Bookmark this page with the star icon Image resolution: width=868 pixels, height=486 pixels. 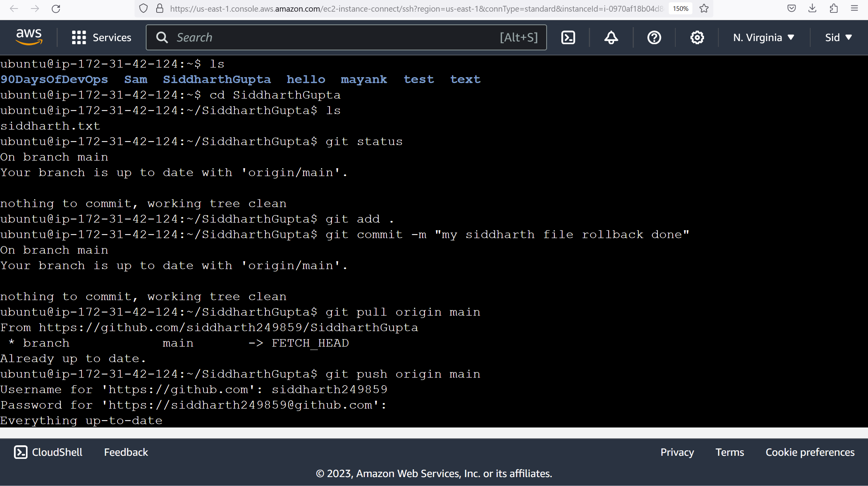704,9
